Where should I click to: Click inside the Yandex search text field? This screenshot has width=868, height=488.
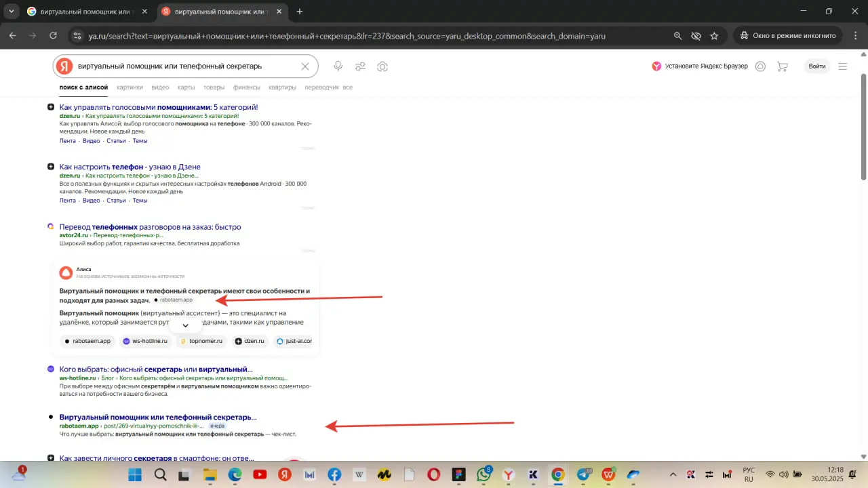coord(186,66)
